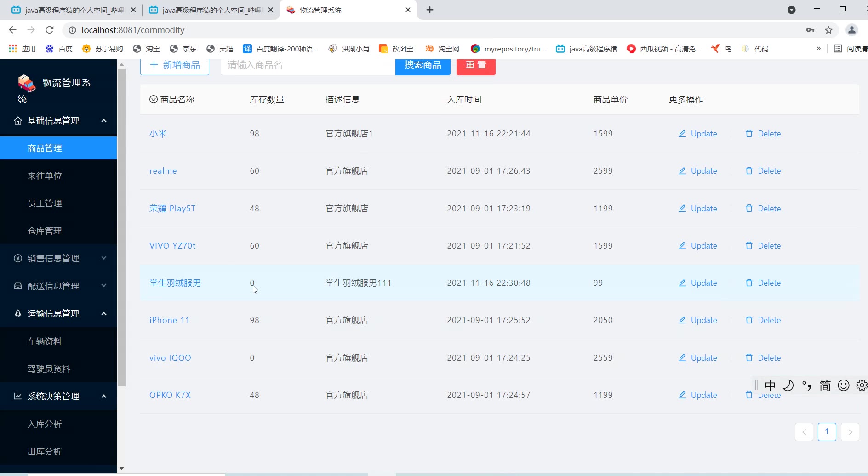The height and width of the screenshot is (476, 868).
Task: Click the 学生羽绒服男111 description cell
Action: point(358,283)
